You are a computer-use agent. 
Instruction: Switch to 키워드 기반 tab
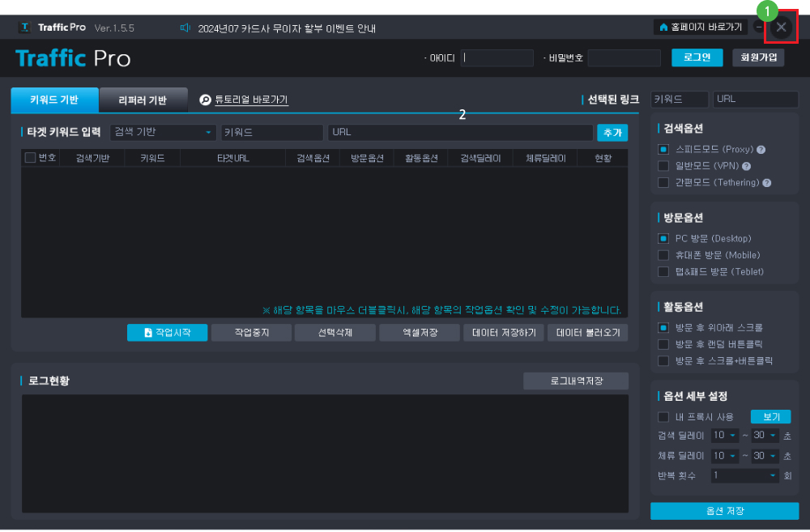(x=55, y=100)
